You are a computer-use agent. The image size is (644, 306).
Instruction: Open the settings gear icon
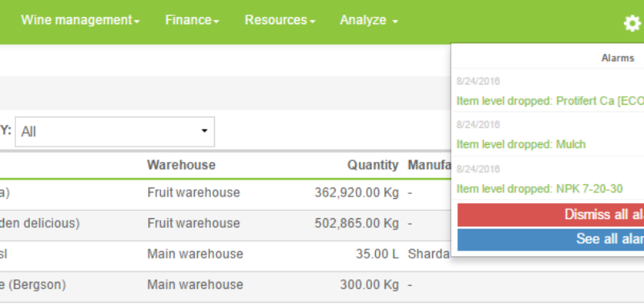click(633, 23)
